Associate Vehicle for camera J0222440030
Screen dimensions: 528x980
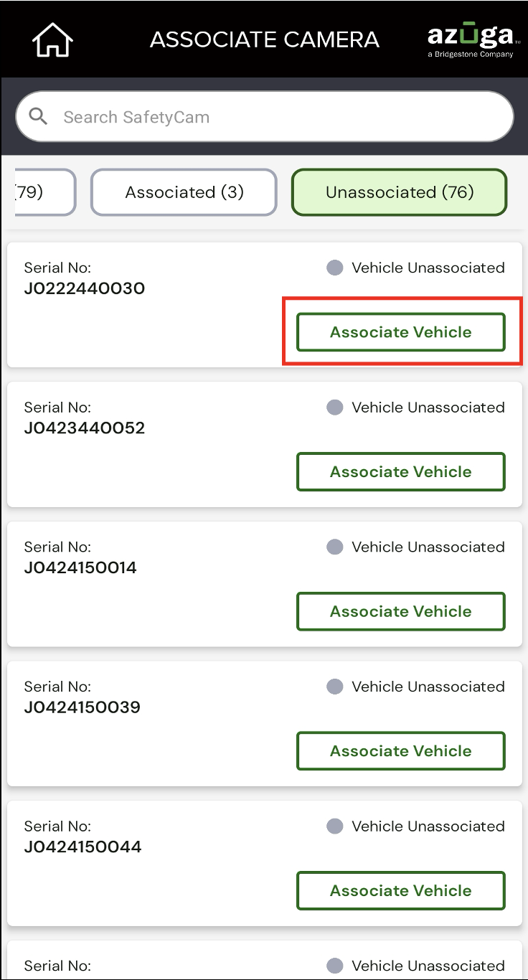click(401, 332)
